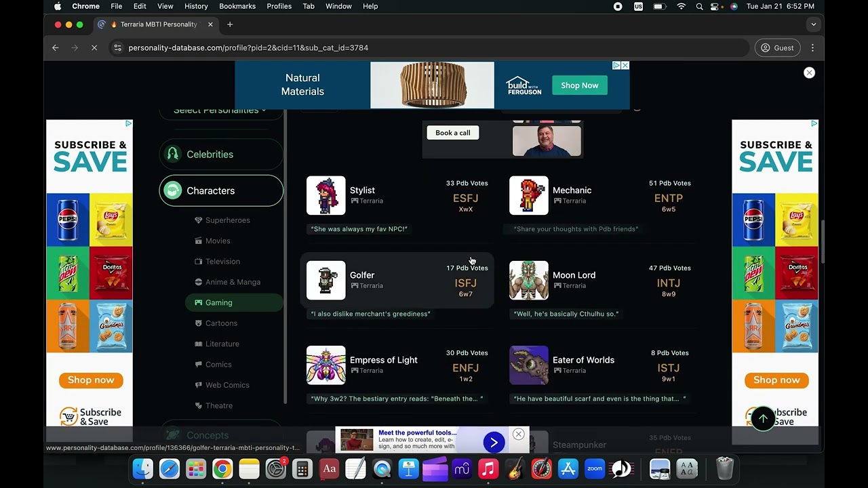Click "Well, he's basically Cthulhu so." comment
The image size is (868, 488).
coord(566,314)
